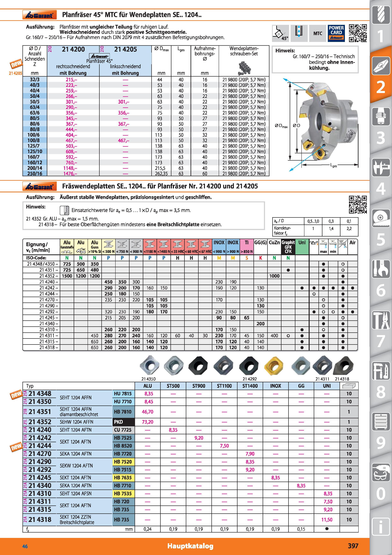
Task: Open the chapter 4 caliper measuring icon
Action: (x=381, y=167)
